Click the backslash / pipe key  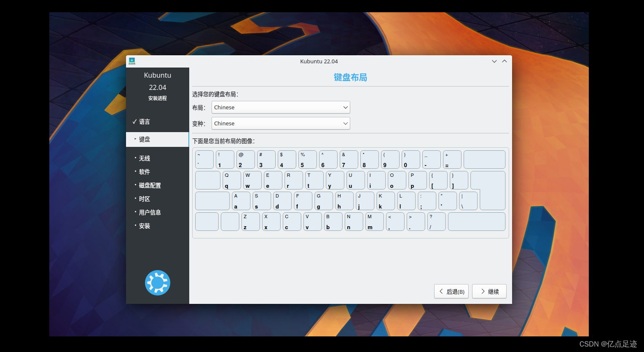pos(468,201)
